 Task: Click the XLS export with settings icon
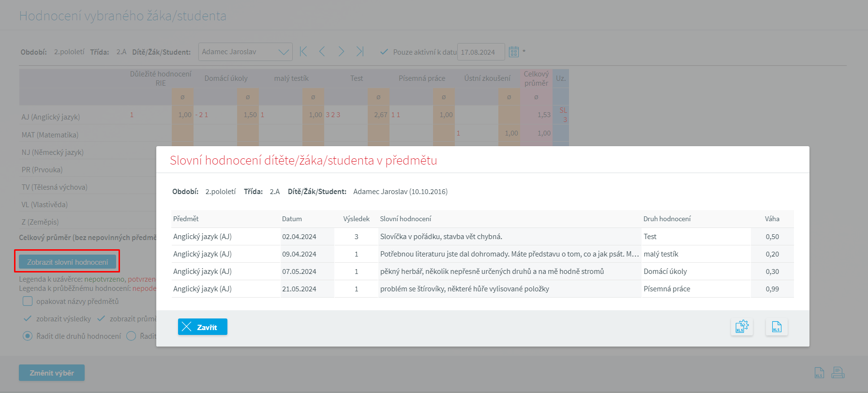point(741,327)
